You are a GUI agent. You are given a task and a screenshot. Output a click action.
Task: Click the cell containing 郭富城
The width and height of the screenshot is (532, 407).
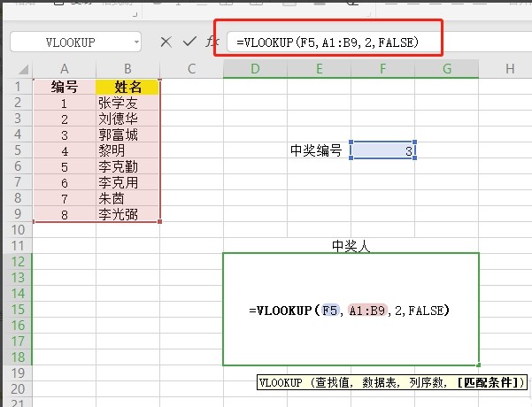click(x=127, y=134)
